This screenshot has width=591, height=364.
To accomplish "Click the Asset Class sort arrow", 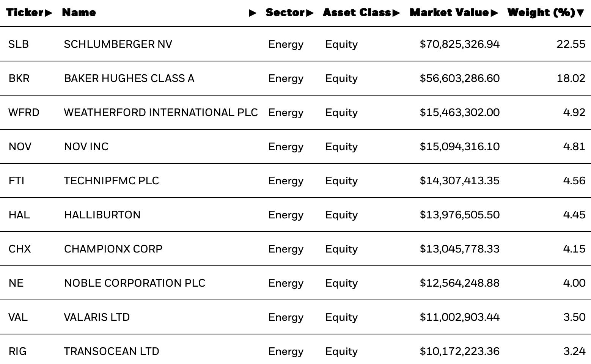I will (396, 13).
